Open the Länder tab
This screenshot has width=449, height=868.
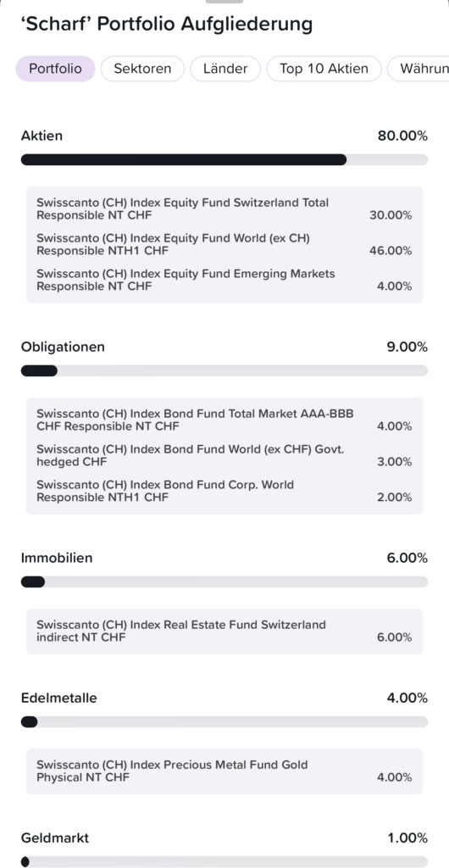[225, 69]
